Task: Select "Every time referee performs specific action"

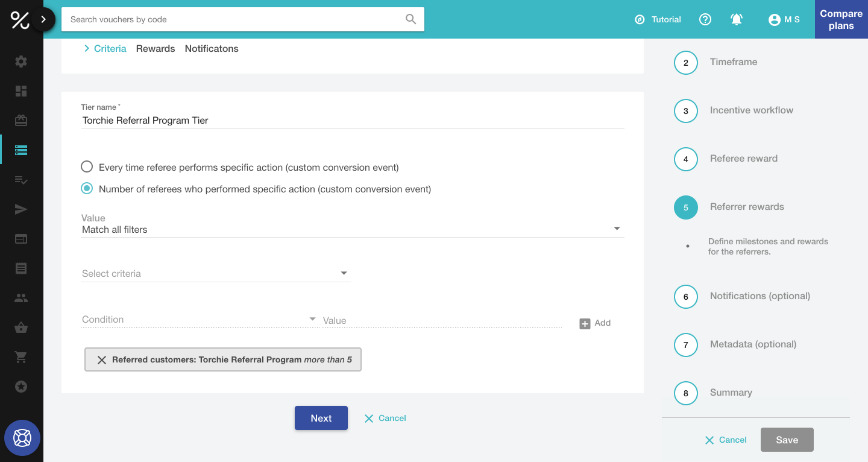Action: (87, 167)
